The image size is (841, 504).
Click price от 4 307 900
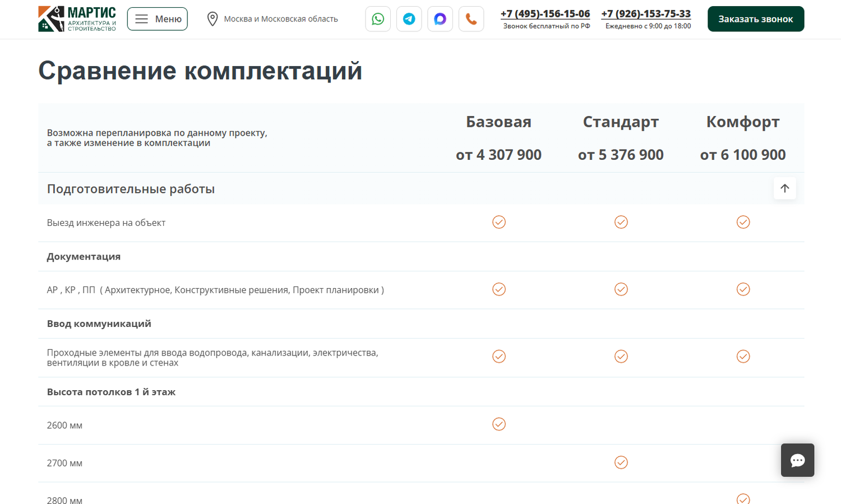coord(499,155)
